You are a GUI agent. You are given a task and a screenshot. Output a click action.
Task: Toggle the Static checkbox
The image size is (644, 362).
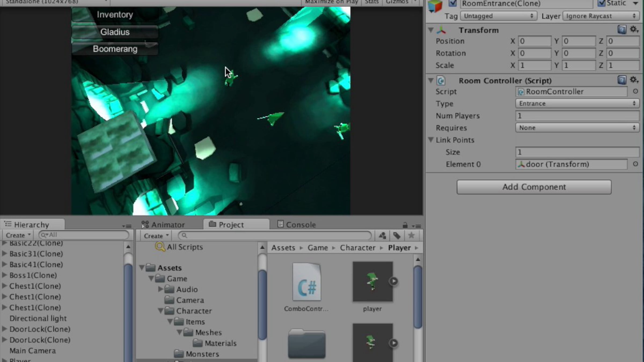tap(601, 3)
